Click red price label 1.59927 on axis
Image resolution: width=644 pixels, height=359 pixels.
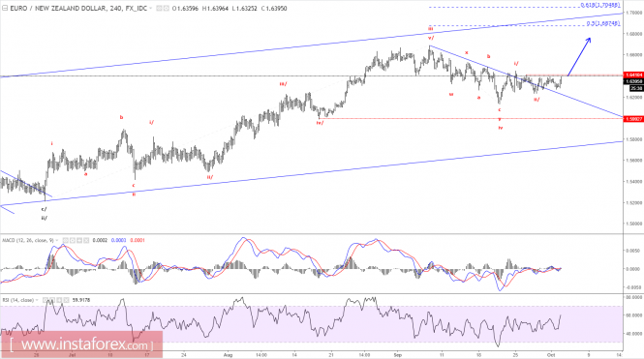point(633,119)
